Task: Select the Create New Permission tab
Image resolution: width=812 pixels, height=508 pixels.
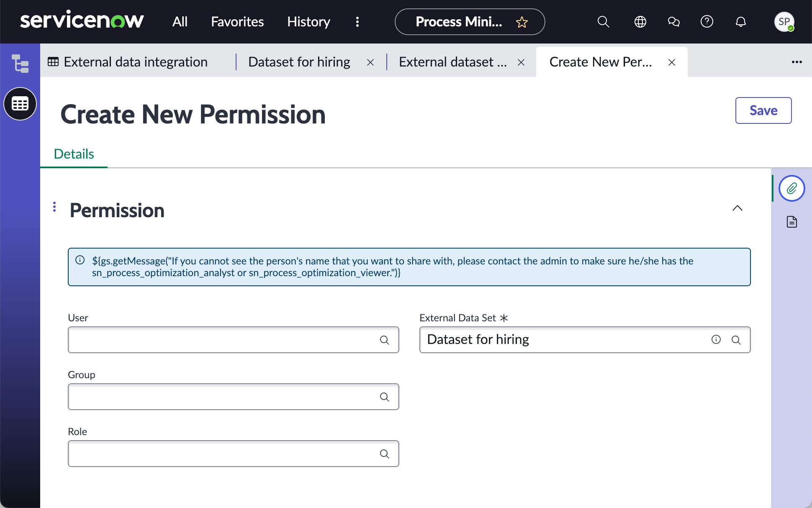Action: click(601, 62)
